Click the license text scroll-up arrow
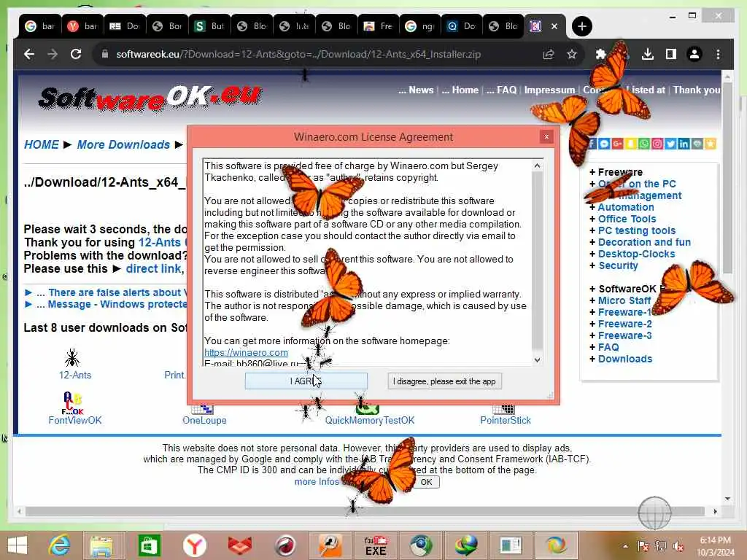Viewport: 747px width, 560px height. click(x=537, y=166)
